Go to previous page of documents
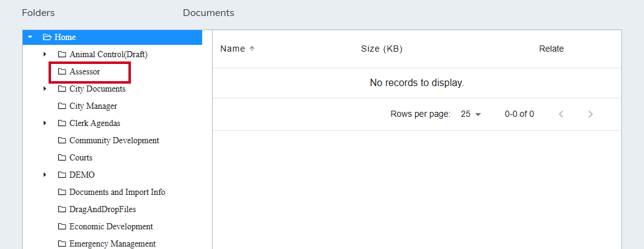The width and height of the screenshot is (644, 249). (561, 114)
